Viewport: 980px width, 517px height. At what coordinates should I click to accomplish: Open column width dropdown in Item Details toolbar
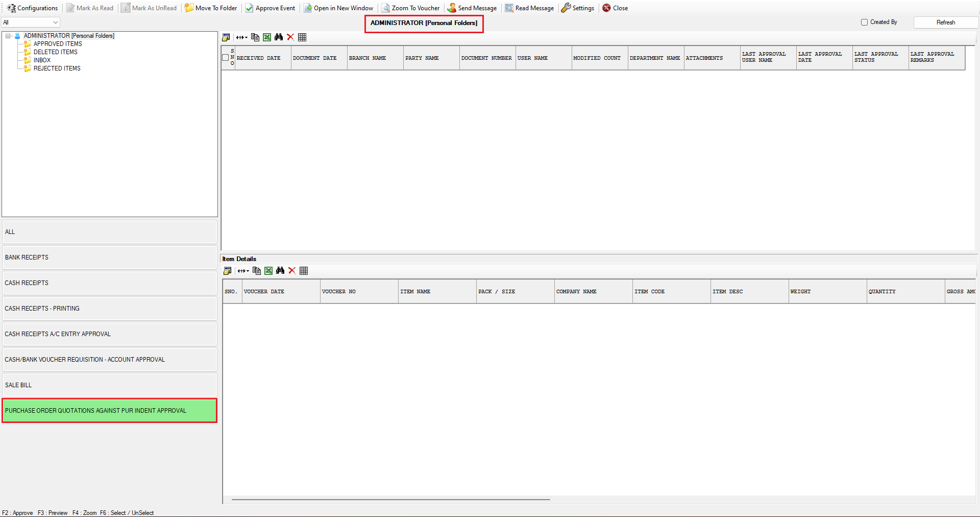tap(243, 271)
